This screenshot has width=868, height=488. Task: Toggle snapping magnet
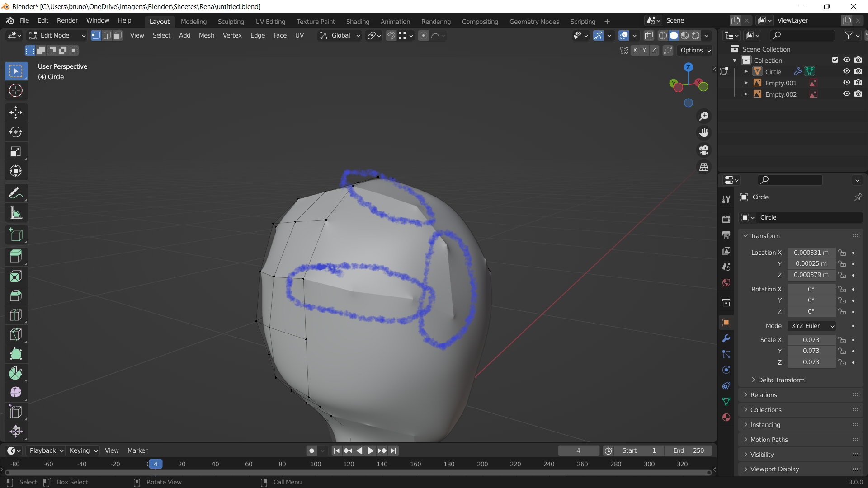tap(391, 35)
